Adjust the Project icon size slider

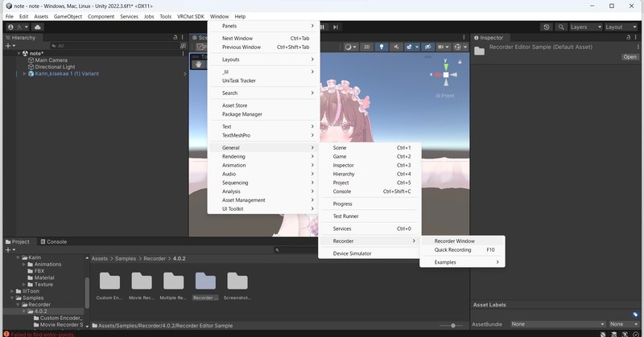point(452,326)
